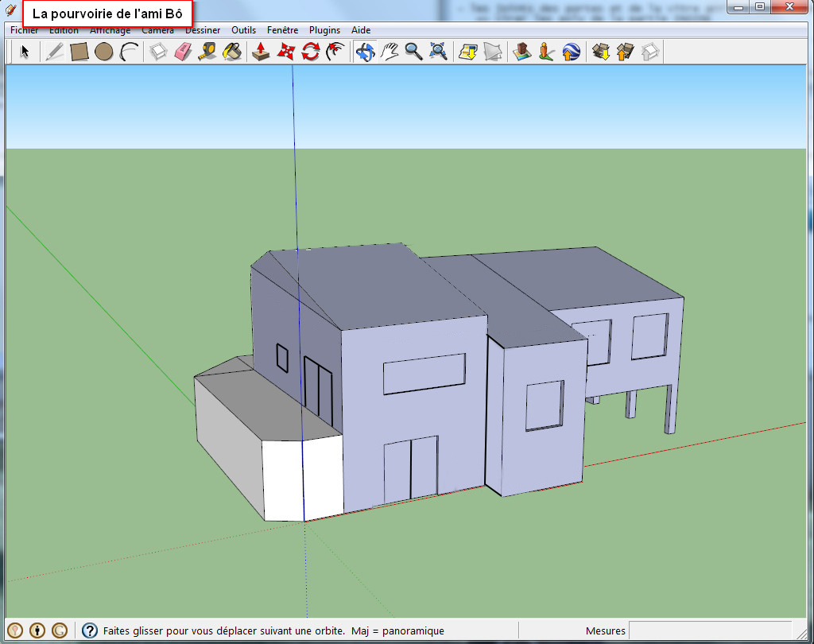The width and height of the screenshot is (814, 644).
Task: Activate the Rotate tool
Action: point(311,52)
